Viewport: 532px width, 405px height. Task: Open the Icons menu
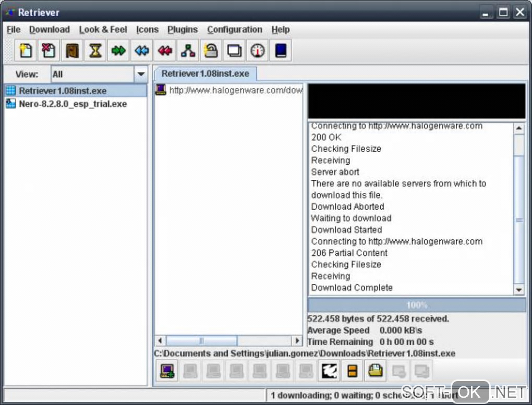[x=147, y=30]
